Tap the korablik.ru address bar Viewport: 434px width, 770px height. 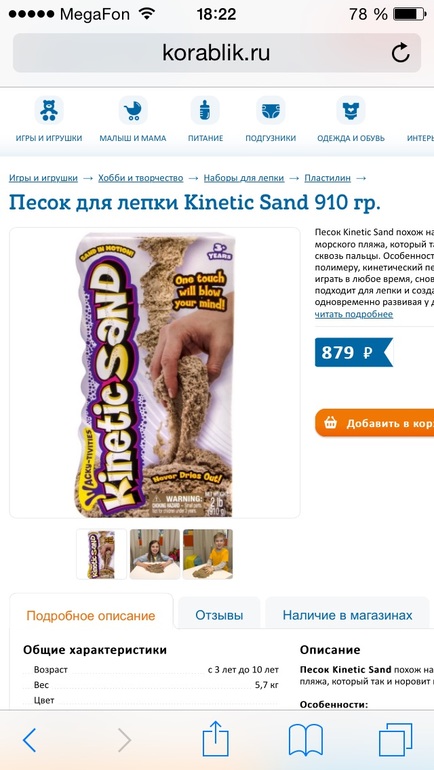[217, 53]
